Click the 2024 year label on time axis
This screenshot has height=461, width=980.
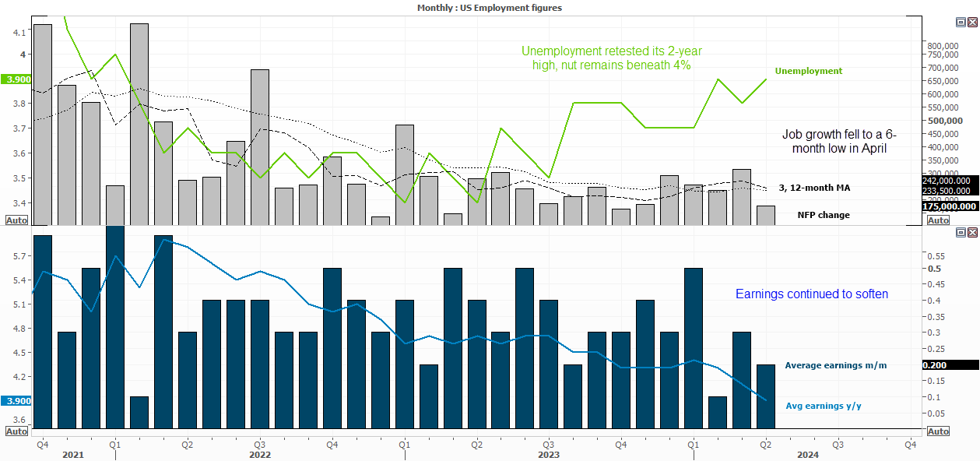click(808, 454)
